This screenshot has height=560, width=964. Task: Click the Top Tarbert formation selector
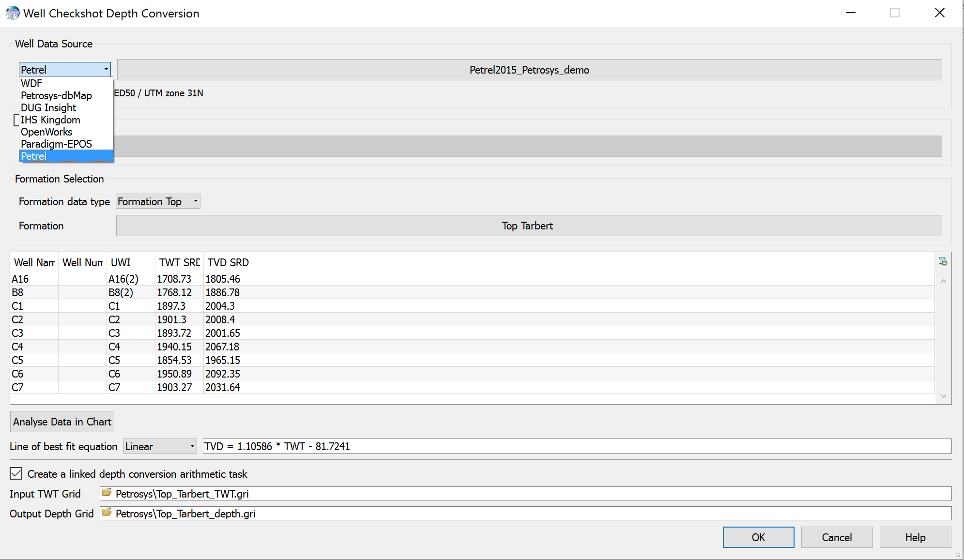[x=529, y=226]
